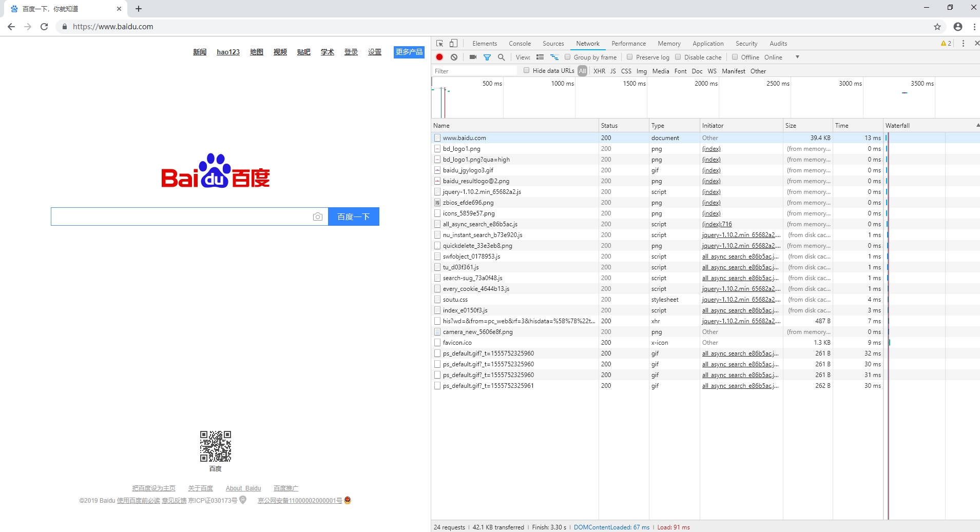Image resolution: width=980 pixels, height=532 pixels.
Task: Sort requests by Type column
Action: (x=674, y=125)
